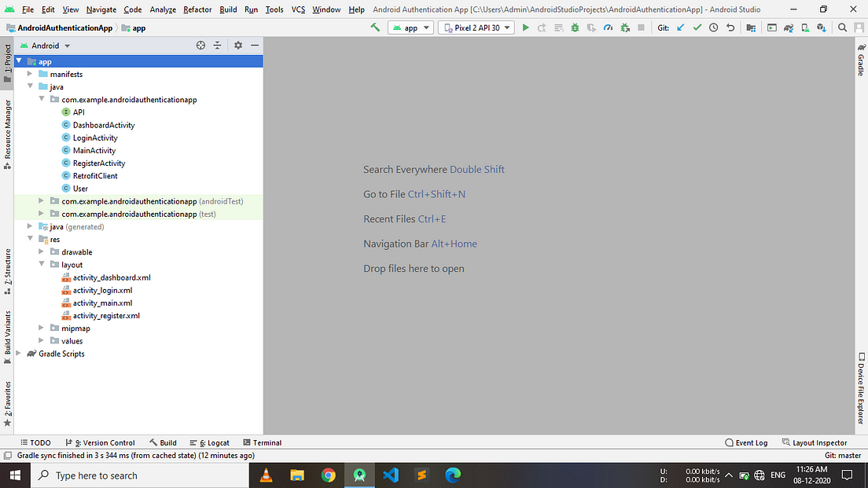868x488 pixels.
Task: Click AndroidAuthenticationApp in the navigation bar
Action: pos(64,28)
